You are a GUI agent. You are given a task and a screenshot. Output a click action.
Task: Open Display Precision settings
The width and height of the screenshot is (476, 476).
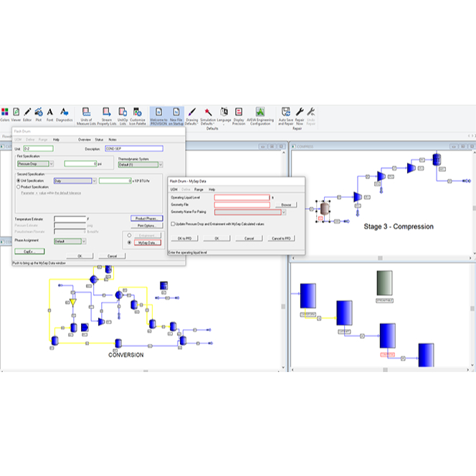239,116
